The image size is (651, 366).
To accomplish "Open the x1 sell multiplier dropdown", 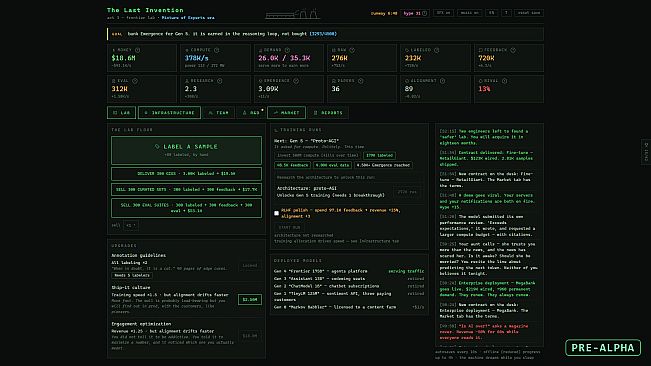I will tap(130, 225).
